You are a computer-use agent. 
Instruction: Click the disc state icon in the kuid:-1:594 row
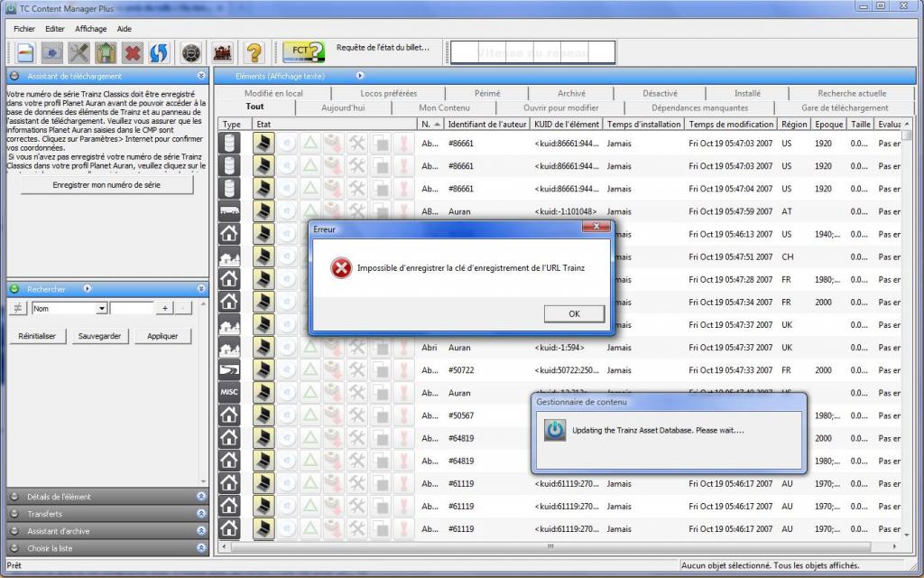tap(287, 348)
